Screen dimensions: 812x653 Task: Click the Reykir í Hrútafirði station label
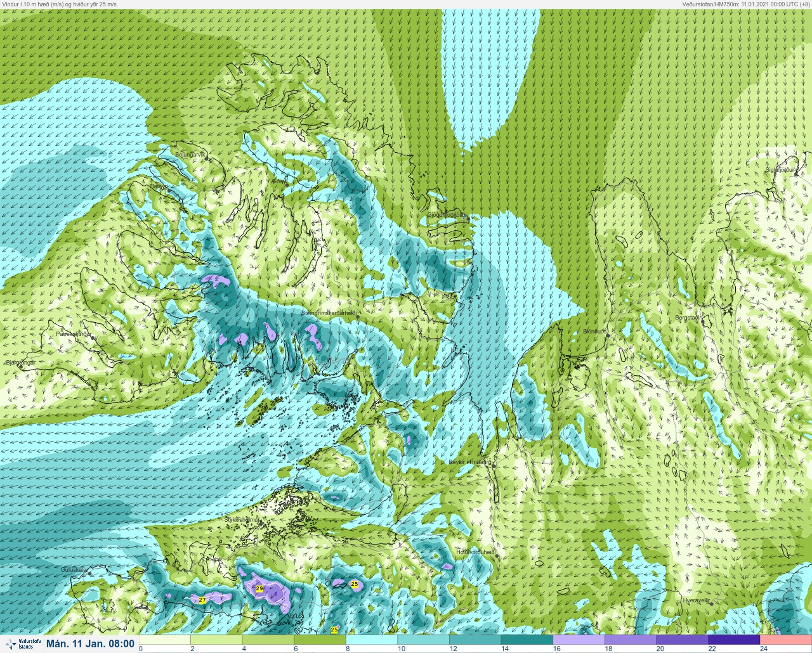[471, 462]
